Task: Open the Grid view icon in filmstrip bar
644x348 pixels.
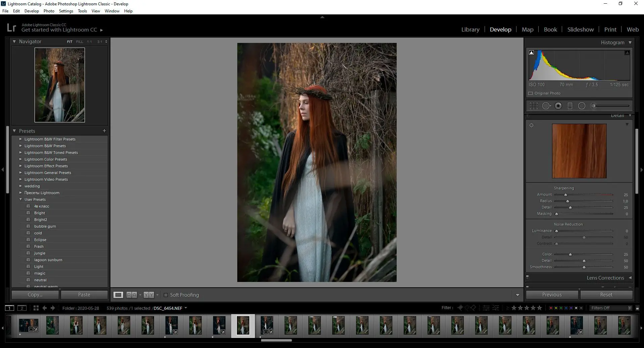Action: pyautogui.click(x=36, y=308)
